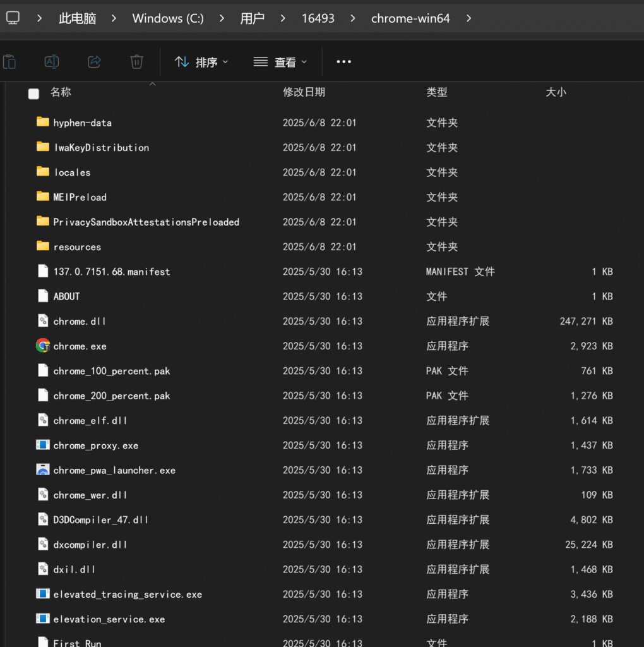Select the First Run file row

pyautogui.click(x=325, y=642)
